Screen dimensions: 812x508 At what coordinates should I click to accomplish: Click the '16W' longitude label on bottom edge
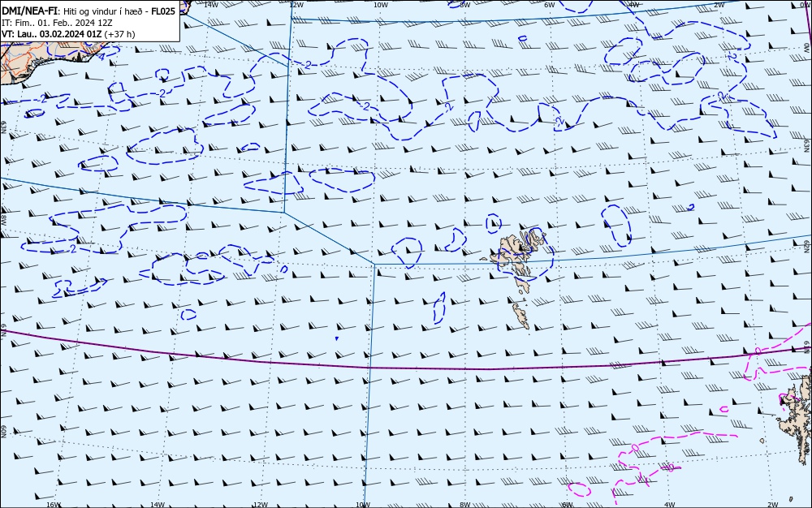[x=54, y=505]
